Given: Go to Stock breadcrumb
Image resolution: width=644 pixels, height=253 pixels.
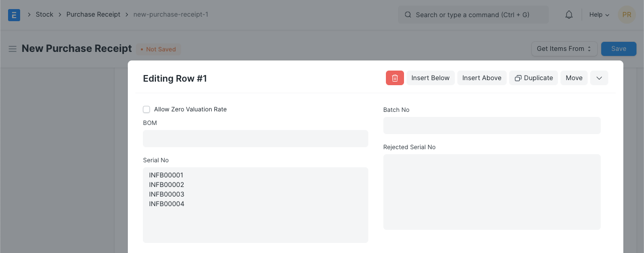Looking at the screenshot, I should [x=44, y=15].
